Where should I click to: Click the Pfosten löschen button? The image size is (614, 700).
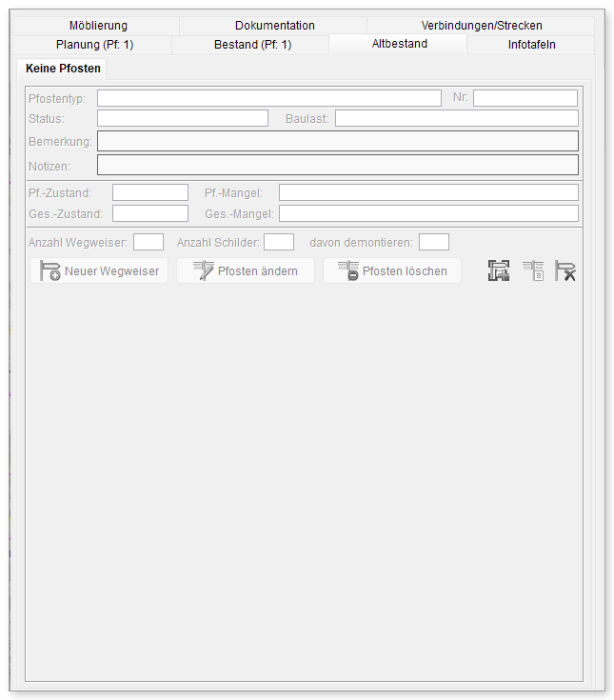[392, 270]
